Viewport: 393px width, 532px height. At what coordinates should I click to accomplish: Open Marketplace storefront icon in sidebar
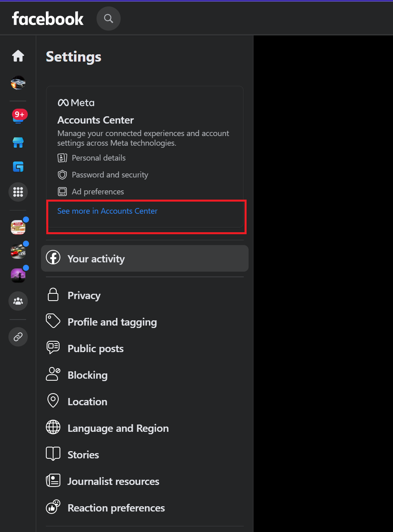point(18,142)
